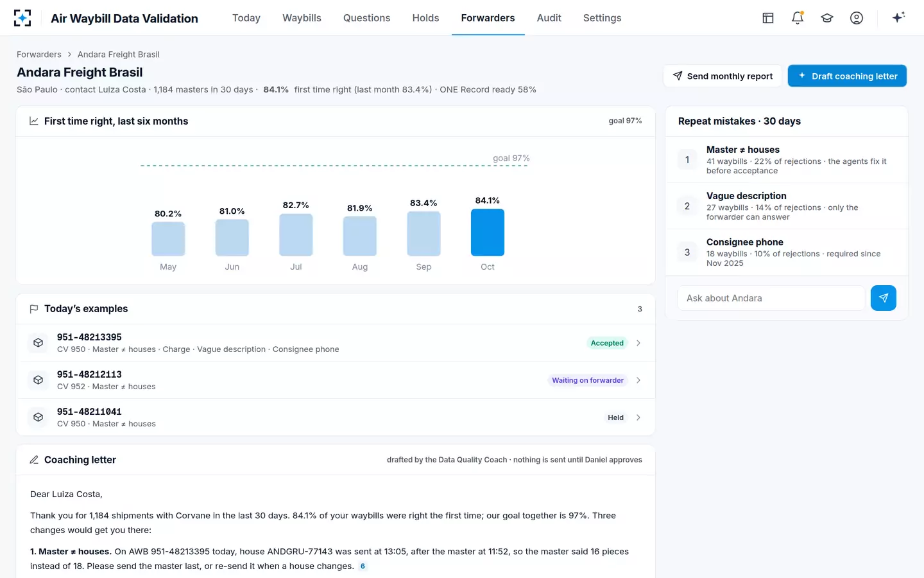Click the sparkle AI assistant icon
924x578 pixels.
(898, 17)
